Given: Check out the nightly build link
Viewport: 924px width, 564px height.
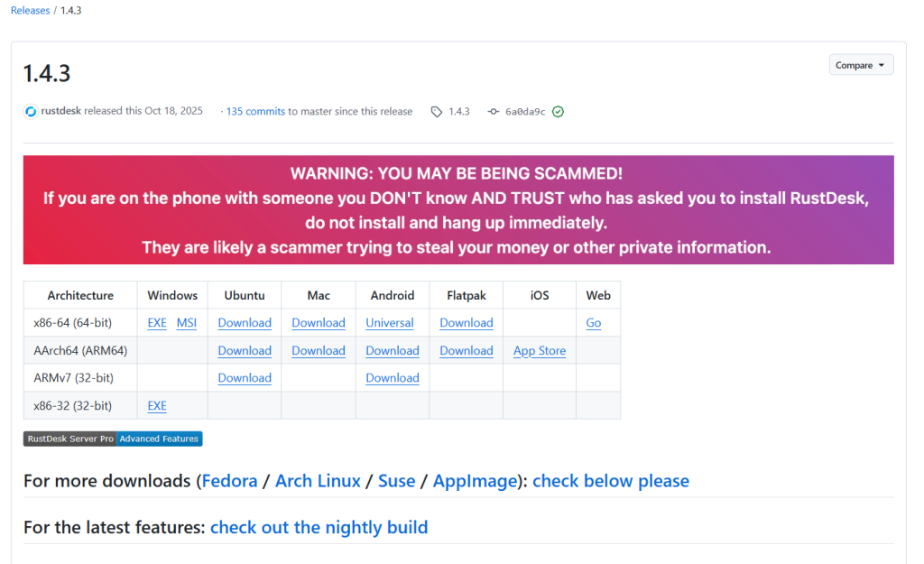Looking at the screenshot, I should coord(319,527).
